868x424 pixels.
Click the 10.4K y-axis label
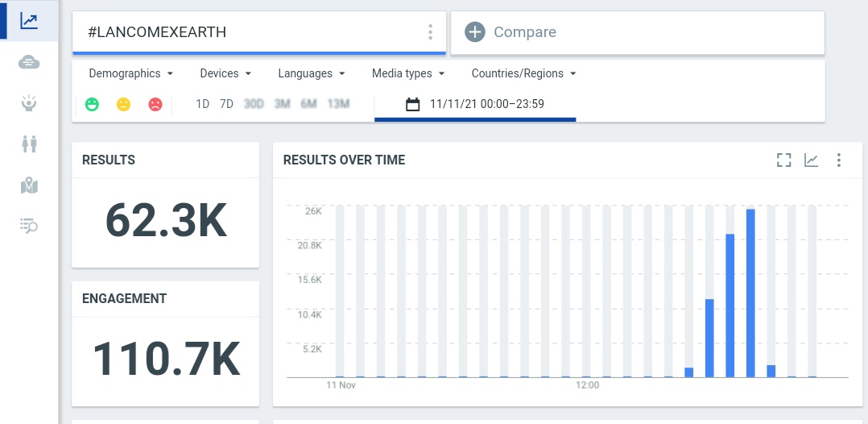click(x=309, y=315)
